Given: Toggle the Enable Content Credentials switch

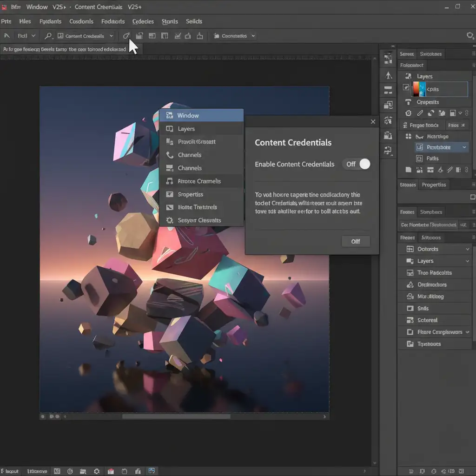Looking at the screenshot, I should 357,164.
